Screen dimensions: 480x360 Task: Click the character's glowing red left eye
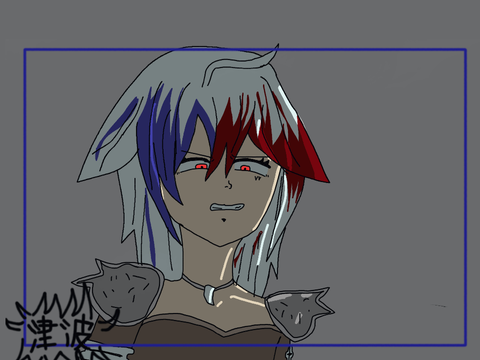point(201,166)
